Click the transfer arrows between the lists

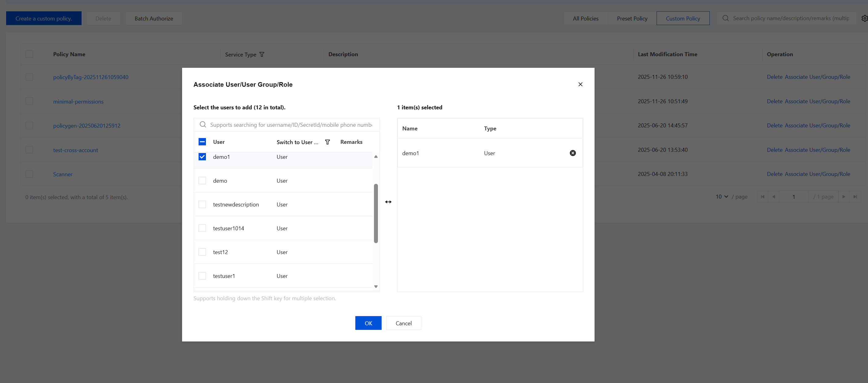388,202
